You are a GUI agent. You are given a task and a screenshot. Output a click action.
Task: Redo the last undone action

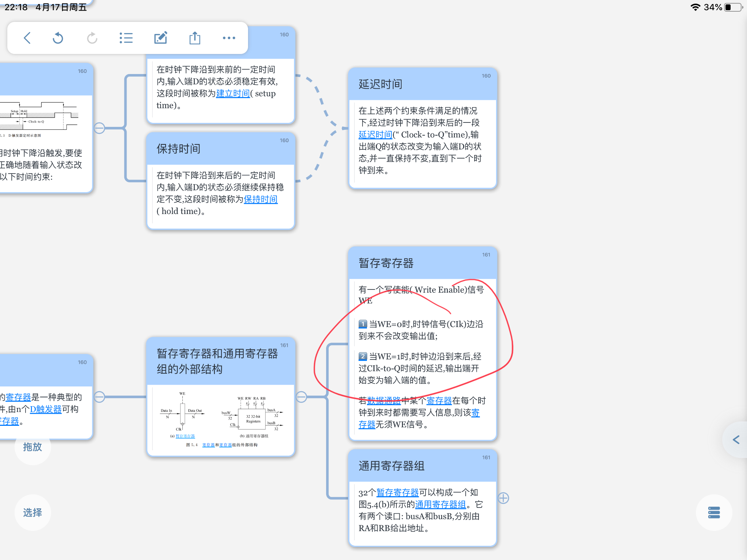click(x=92, y=38)
